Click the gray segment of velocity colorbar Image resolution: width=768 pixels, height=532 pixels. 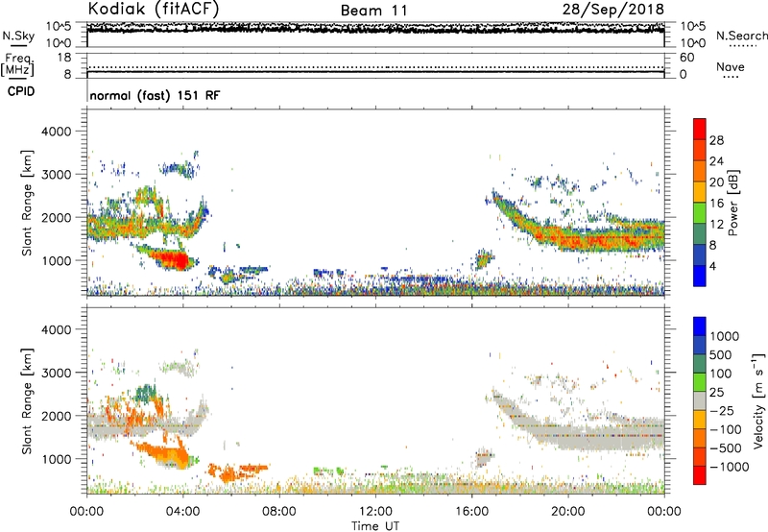pos(700,400)
